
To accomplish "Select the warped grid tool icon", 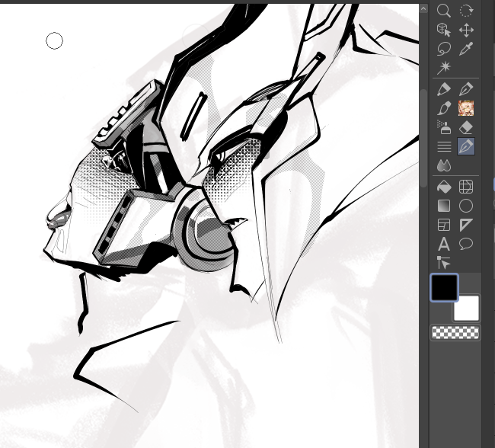I will coord(466,187).
